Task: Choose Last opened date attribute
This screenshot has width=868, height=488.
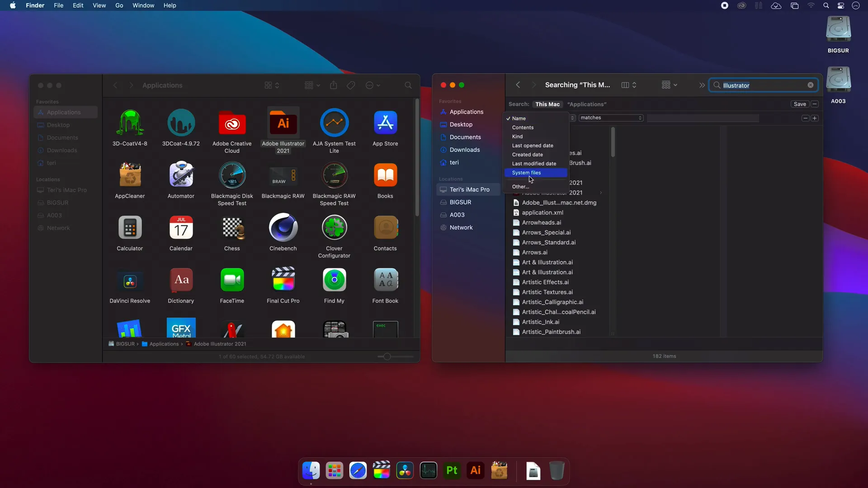Action: click(536, 145)
